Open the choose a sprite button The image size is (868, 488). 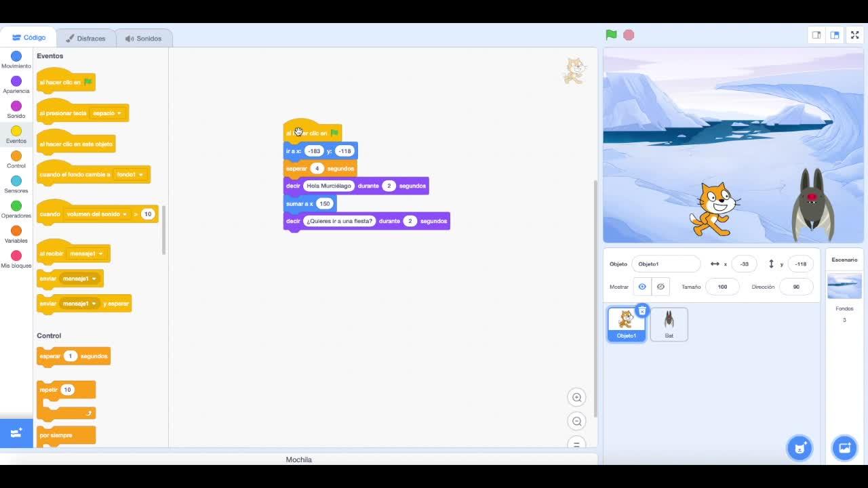(800, 448)
